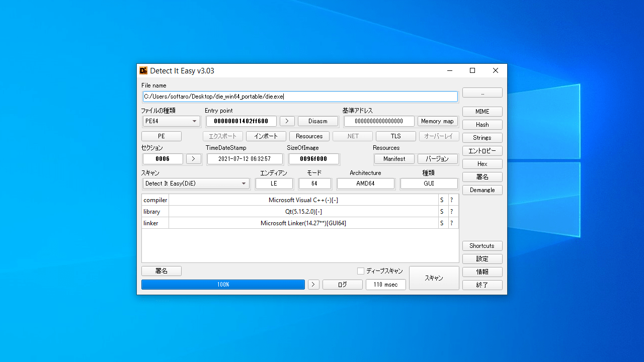This screenshot has height=362, width=644.
Task: Open 情報 (about) dialog
Action: click(482, 272)
